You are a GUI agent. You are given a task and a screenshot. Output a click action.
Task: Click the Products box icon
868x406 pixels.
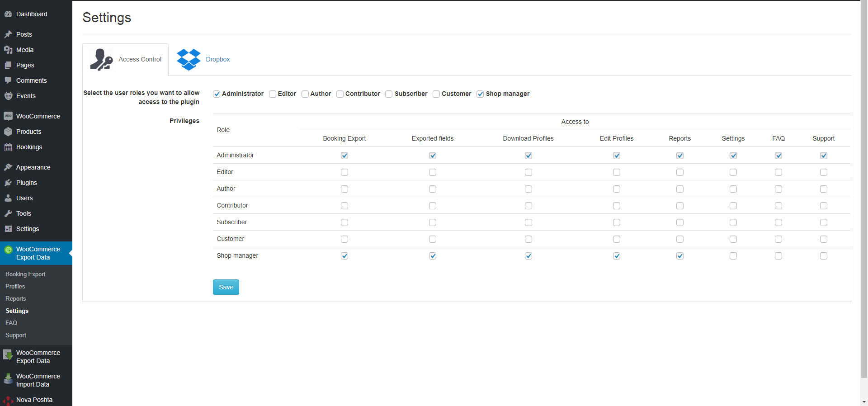[x=8, y=132]
